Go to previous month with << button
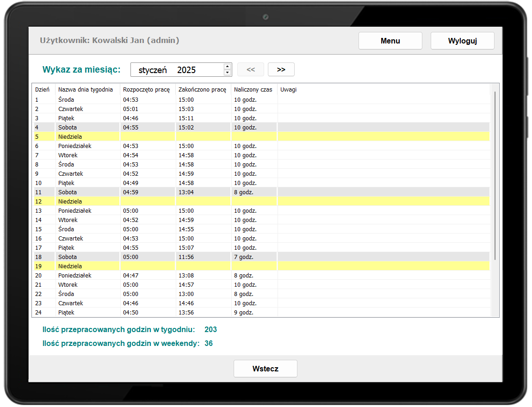532x407 pixels. point(250,69)
